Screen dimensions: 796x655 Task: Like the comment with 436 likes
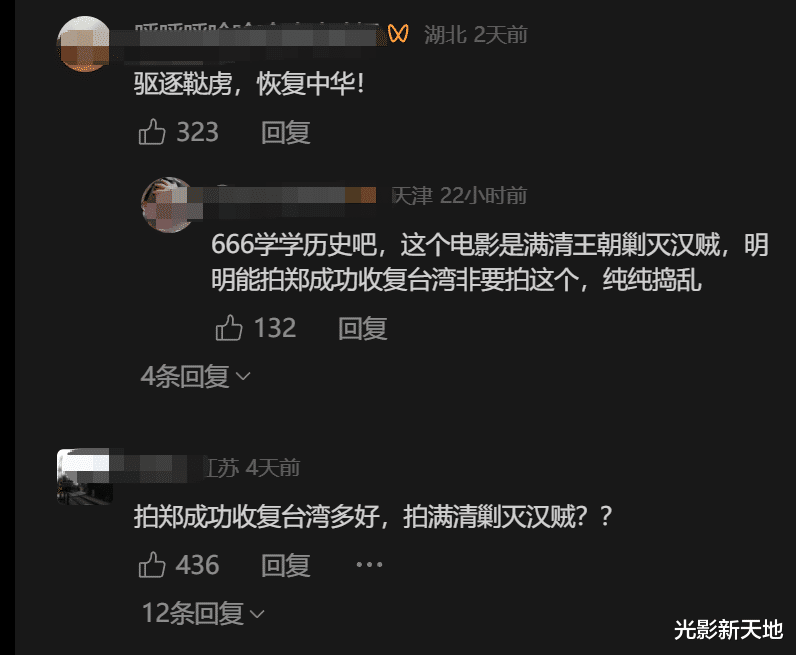tap(152, 565)
